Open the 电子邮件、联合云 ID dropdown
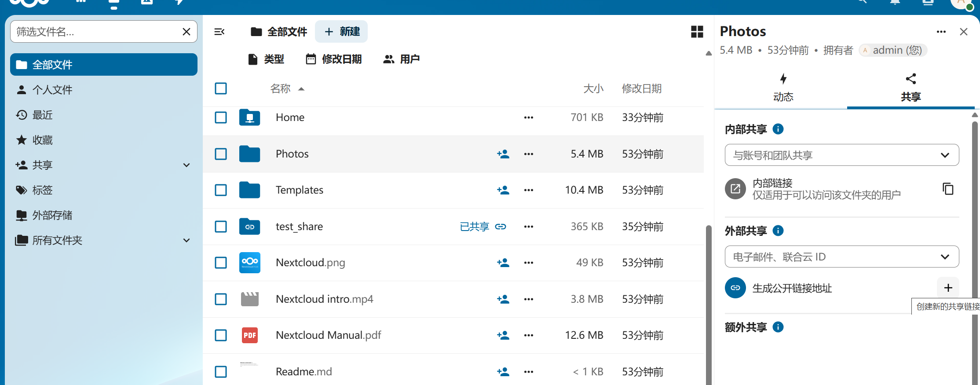 pyautogui.click(x=841, y=257)
